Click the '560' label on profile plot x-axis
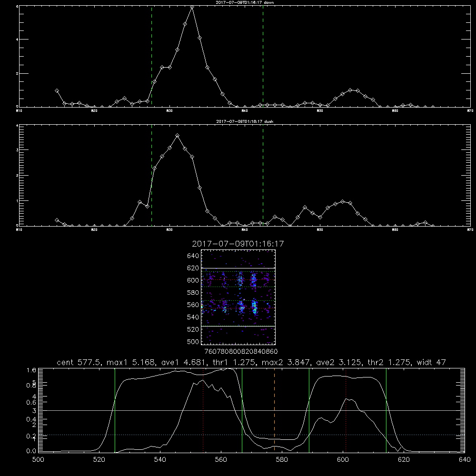This screenshot has width=476, height=476. point(221,460)
